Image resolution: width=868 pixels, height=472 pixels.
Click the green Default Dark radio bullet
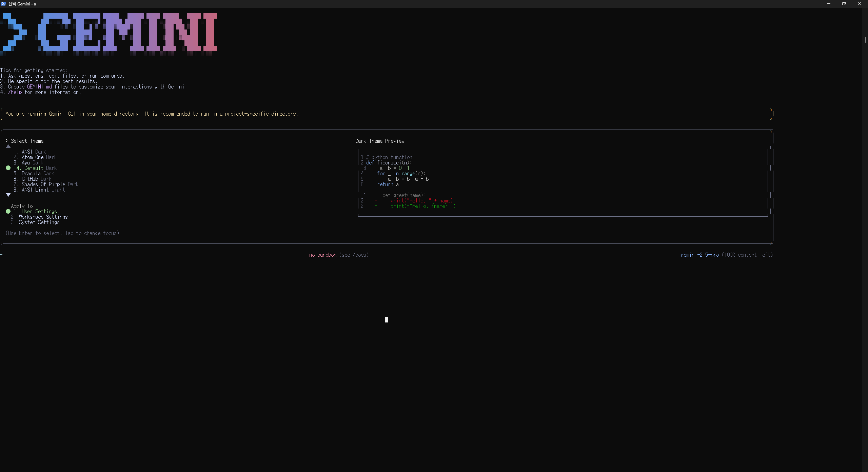tap(8, 168)
